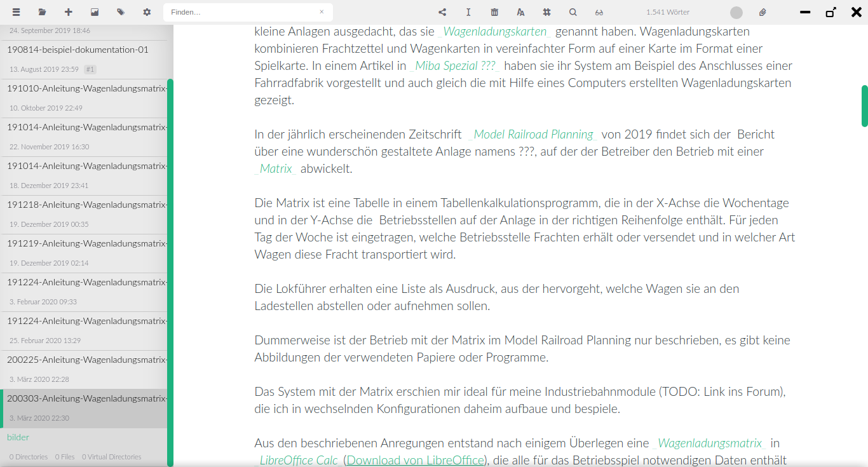Select the 'bilder' directory in the list
Screen dimensions: 868x467
click(x=18, y=437)
